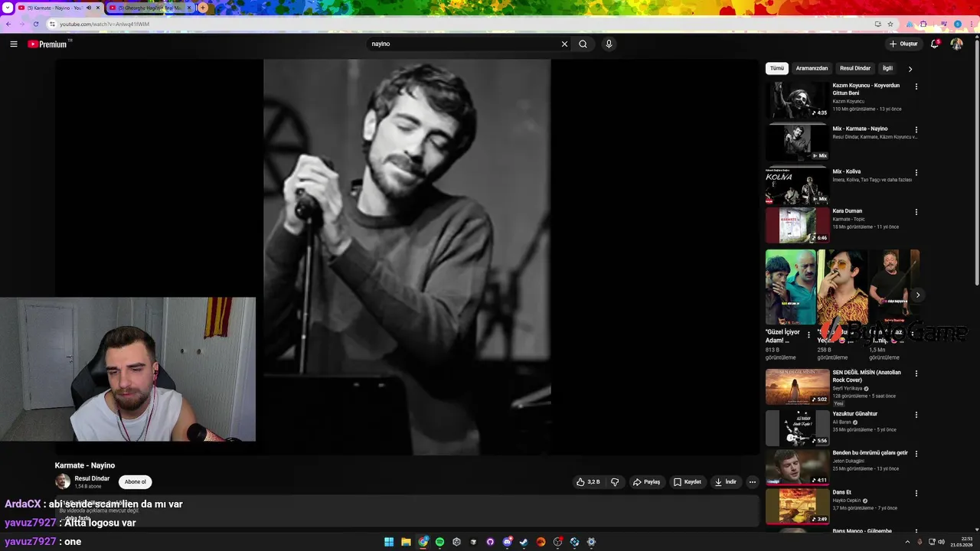Open the YouTube hamburger guide menu

[14, 44]
